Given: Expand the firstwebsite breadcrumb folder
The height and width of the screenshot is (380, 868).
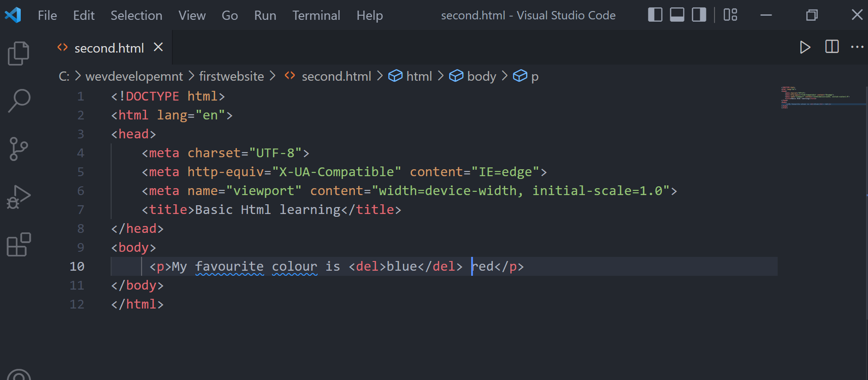Looking at the screenshot, I should pos(231,76).
